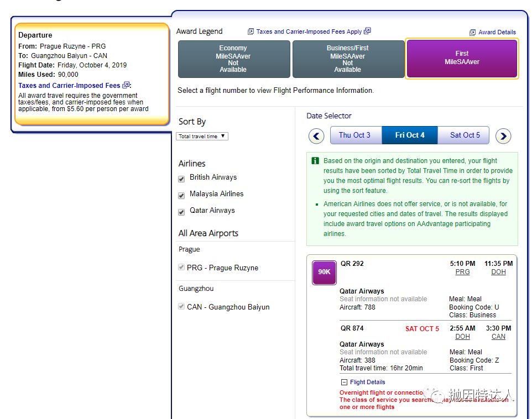The width and height of the screenshot is (532, 419).
Task: Select the Business/First MileSAAver award type
Action: coord(348,59)
